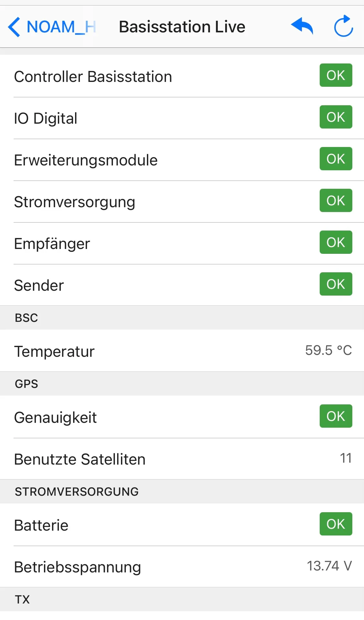
Task: Select the Temperatur row
Action: click(x=182, y=351)
